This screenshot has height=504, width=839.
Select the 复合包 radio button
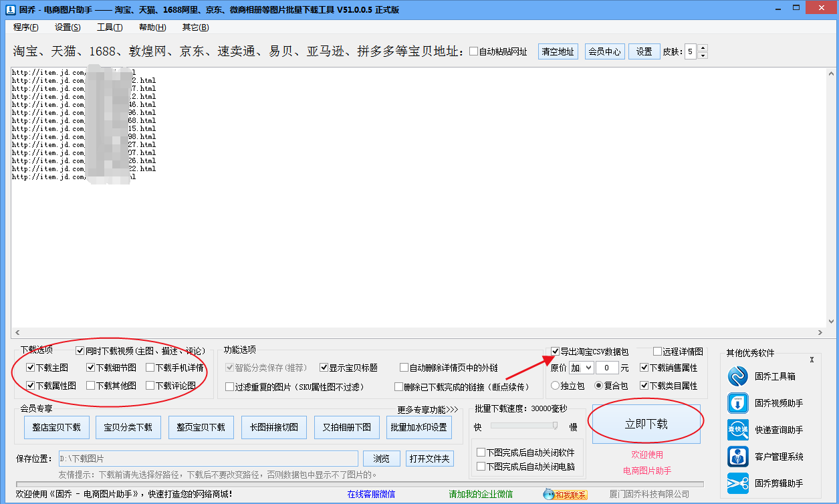pyautogui.click(x=599, y=386)
